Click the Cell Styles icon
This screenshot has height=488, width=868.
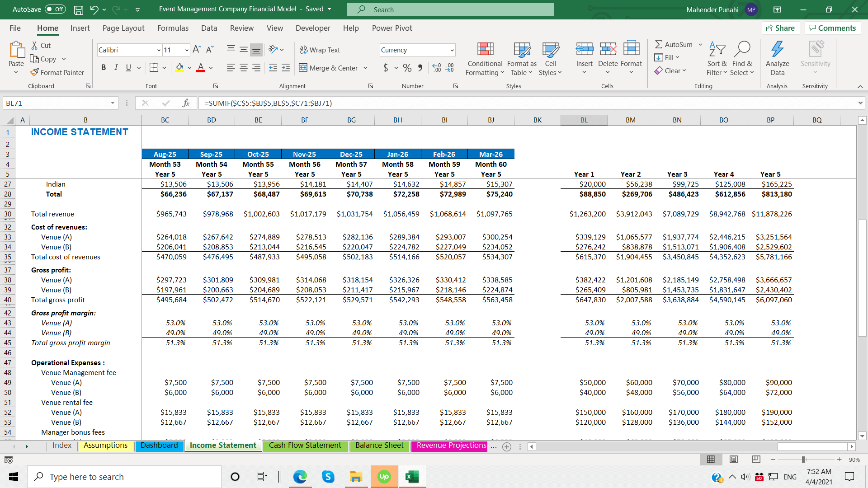[550, 49]
